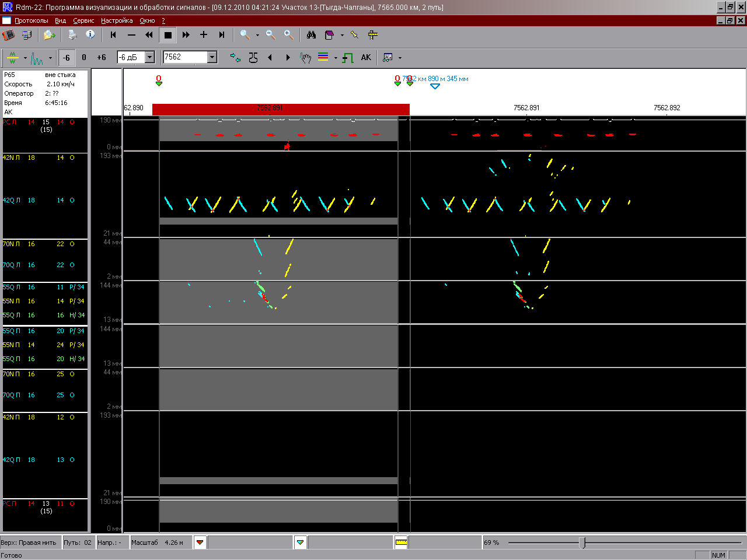Expand the -6 дБ dropdown

150,57
